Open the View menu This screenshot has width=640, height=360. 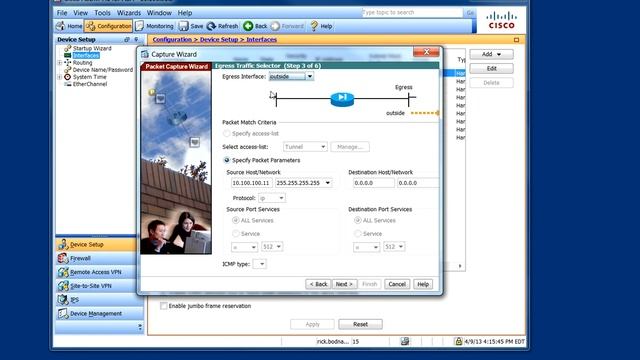click(x=80, y=13)
